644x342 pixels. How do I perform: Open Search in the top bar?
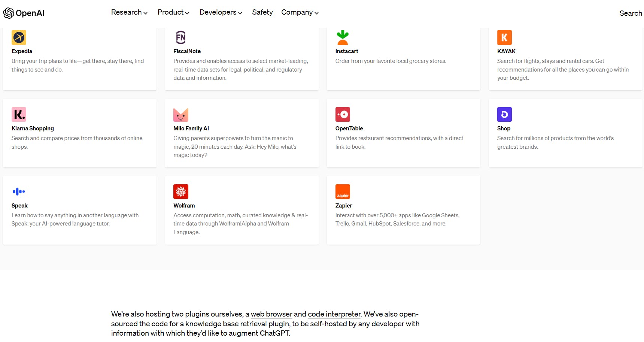631,13
